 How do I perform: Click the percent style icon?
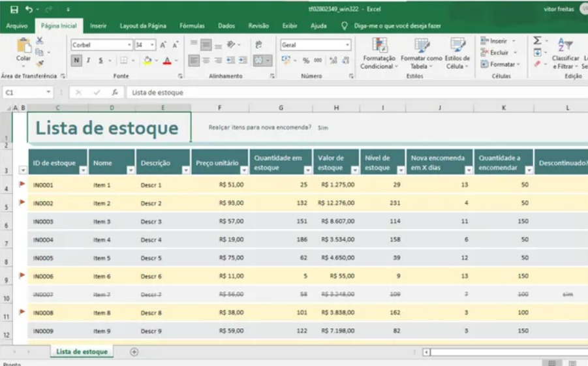pos(306,61)
